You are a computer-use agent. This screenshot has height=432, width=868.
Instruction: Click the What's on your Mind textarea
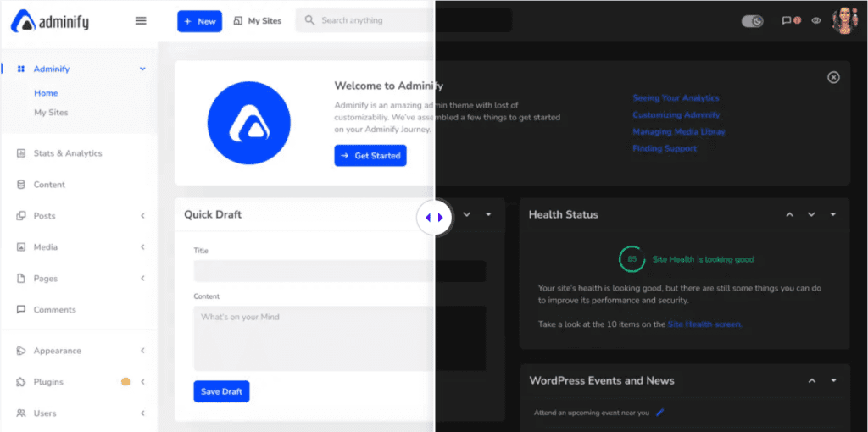click(340, 338)
